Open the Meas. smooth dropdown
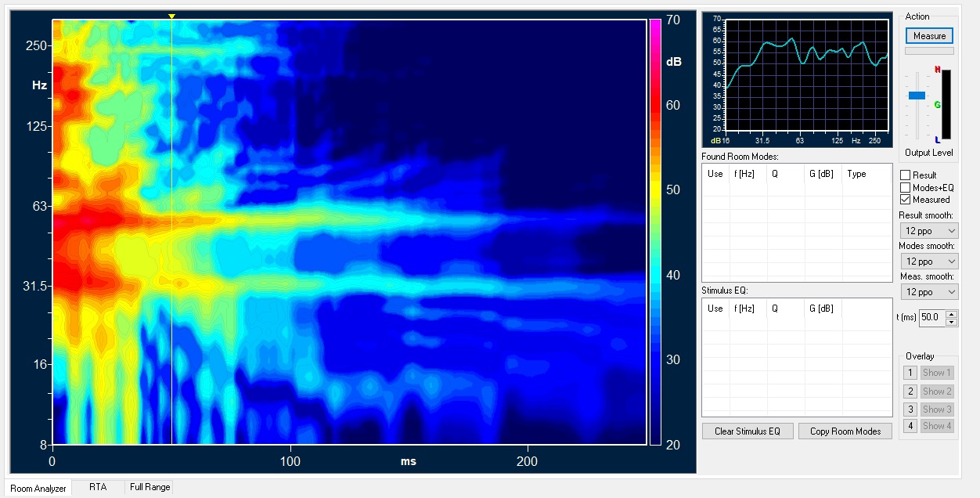This screenshot has height=498, width=980. [928, 292]
